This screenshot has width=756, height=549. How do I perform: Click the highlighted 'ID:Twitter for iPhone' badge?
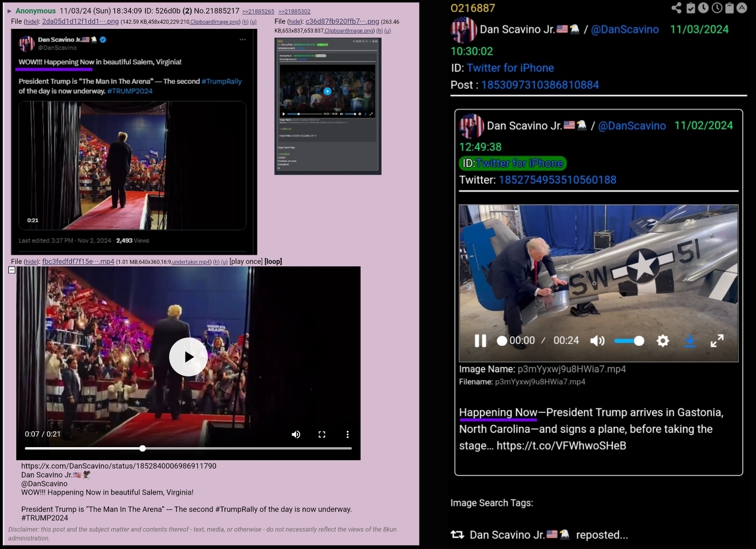coord(513,163)
